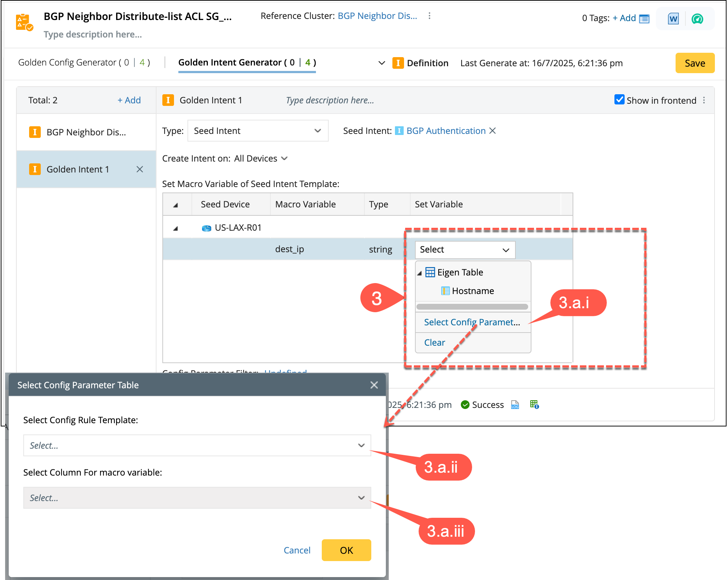Click the green table info icon
The image size is (728, 580).
(534, 404)
